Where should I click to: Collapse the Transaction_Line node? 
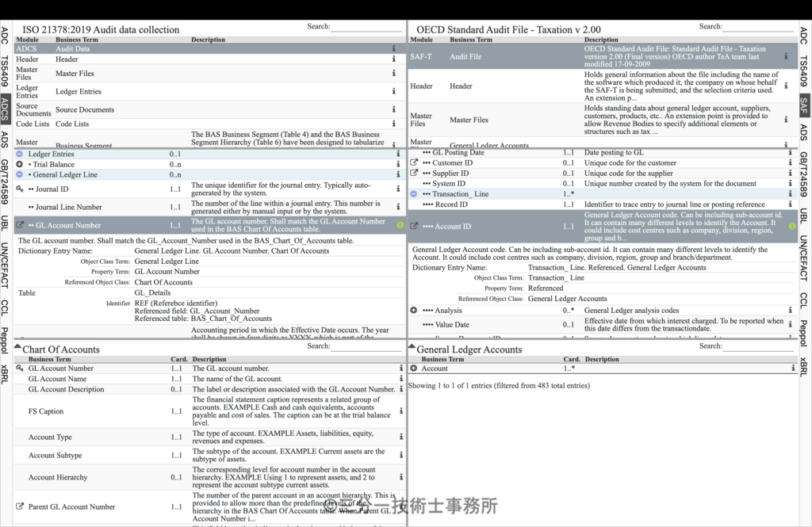tap(413, 193)
